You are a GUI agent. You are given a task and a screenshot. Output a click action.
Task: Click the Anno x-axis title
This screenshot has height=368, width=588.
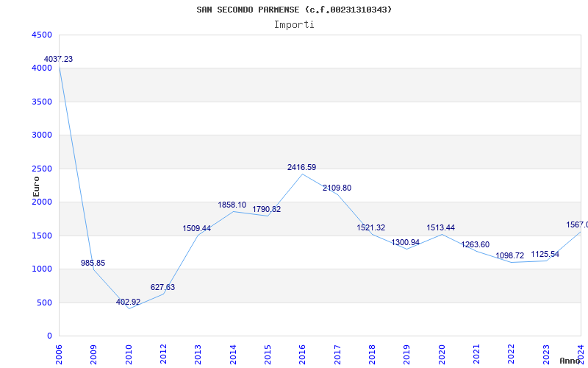coord(570,361)
